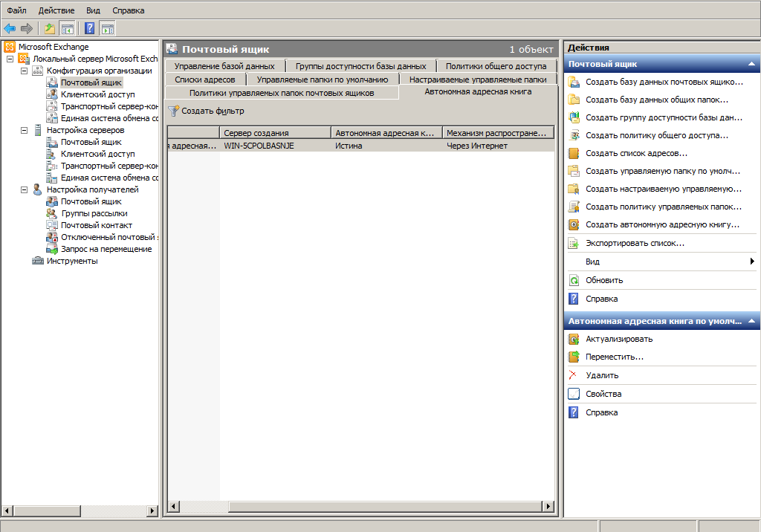Click Экспортировать список action
Viewport: 761px width, 532px height.
(x=635, y=243)
